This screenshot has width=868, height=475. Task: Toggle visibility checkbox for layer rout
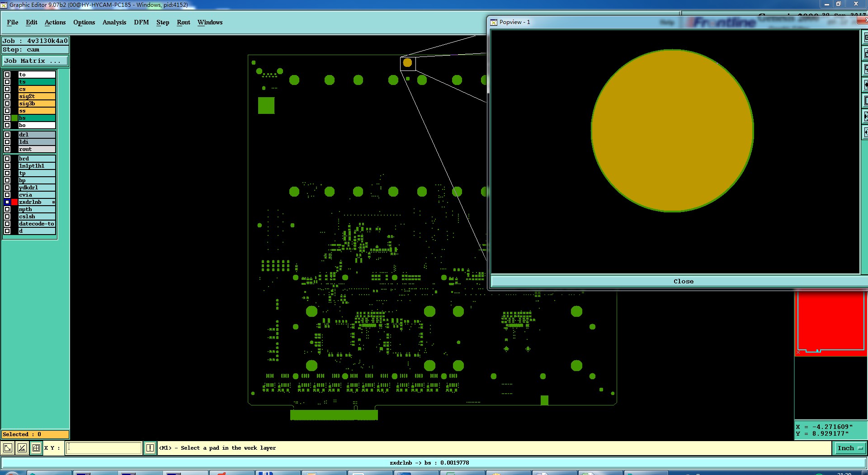click(7, 149)
